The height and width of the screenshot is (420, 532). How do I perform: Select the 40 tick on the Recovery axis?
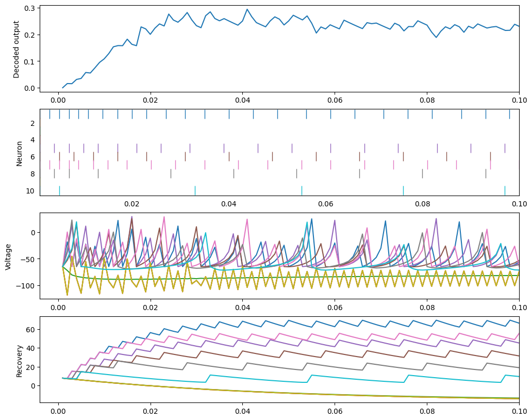30,348
